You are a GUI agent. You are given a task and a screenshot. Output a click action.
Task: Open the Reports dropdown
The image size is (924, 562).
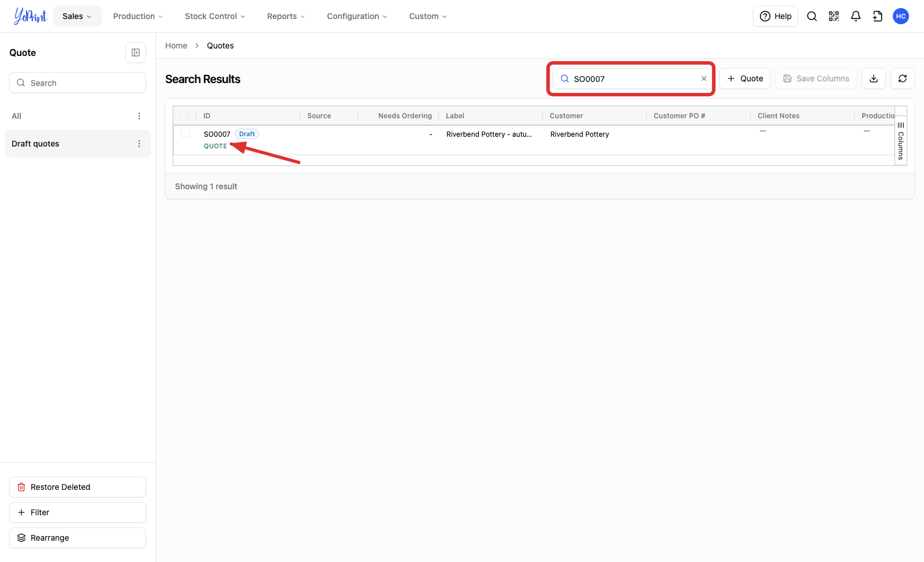(286, 16)
